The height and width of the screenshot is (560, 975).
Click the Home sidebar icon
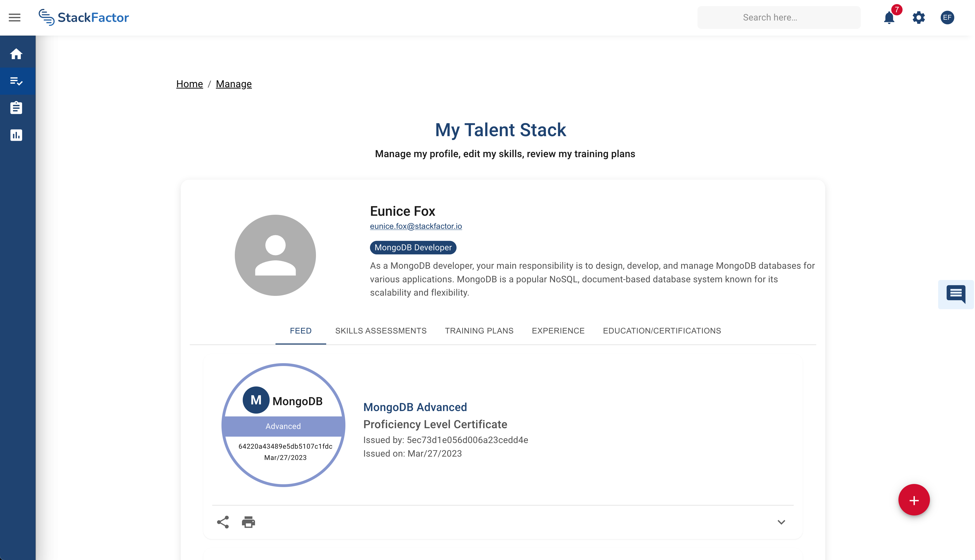tap(16, 54)
